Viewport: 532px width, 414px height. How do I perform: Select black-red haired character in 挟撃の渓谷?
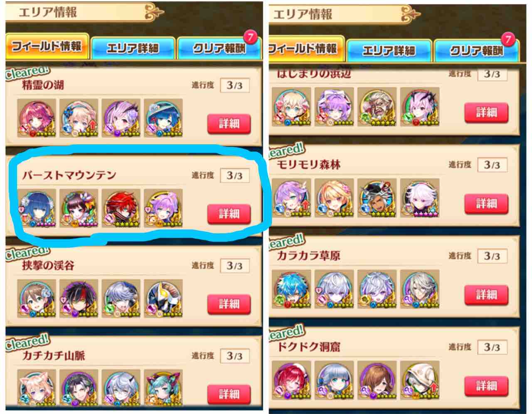point(79,298)
